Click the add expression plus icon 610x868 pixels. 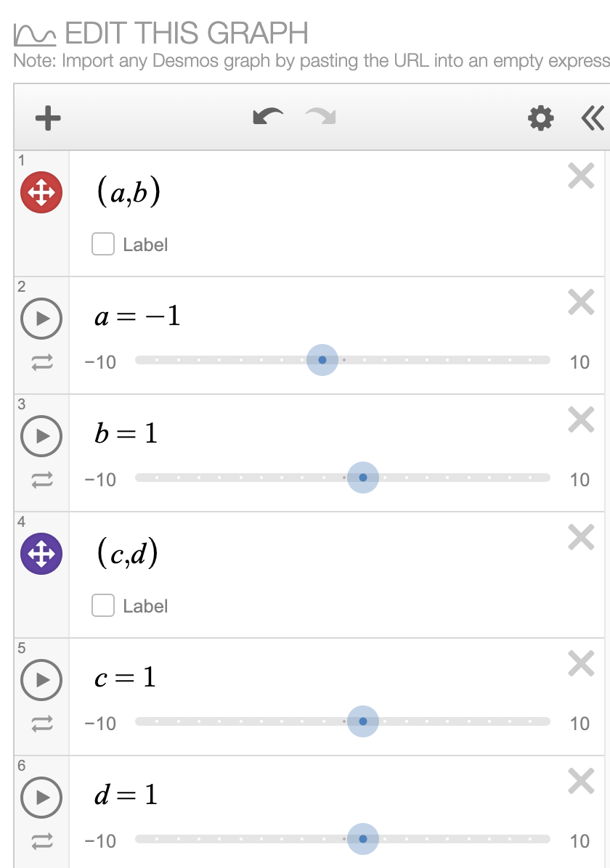pos(47,117)
